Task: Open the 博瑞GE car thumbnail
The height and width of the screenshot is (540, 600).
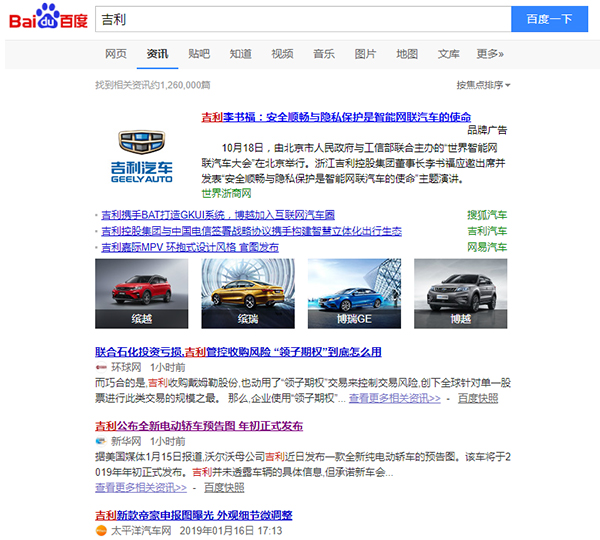Action: 353,293
